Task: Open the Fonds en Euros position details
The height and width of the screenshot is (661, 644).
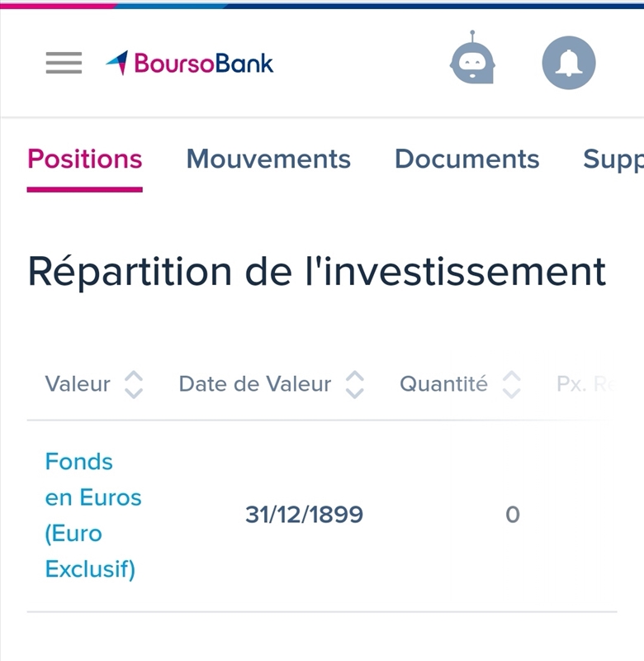Action: click(x=92, y=514)
